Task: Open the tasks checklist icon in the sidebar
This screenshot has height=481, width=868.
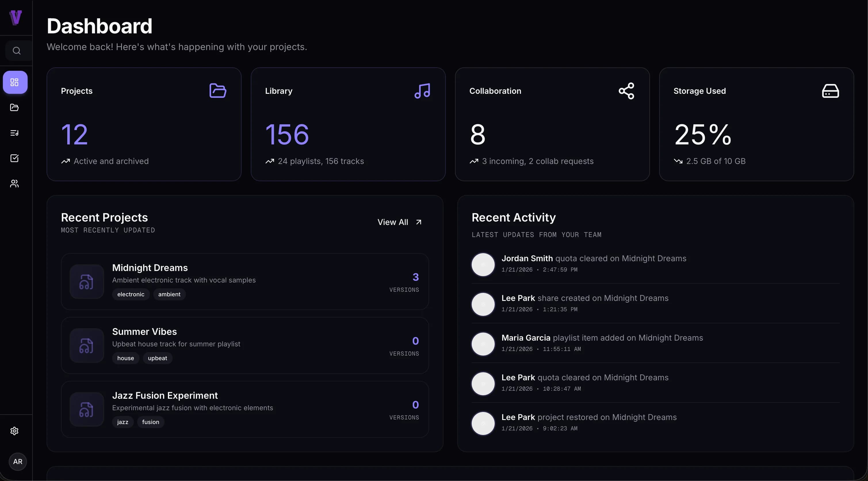Action: (x=14, y=158)
